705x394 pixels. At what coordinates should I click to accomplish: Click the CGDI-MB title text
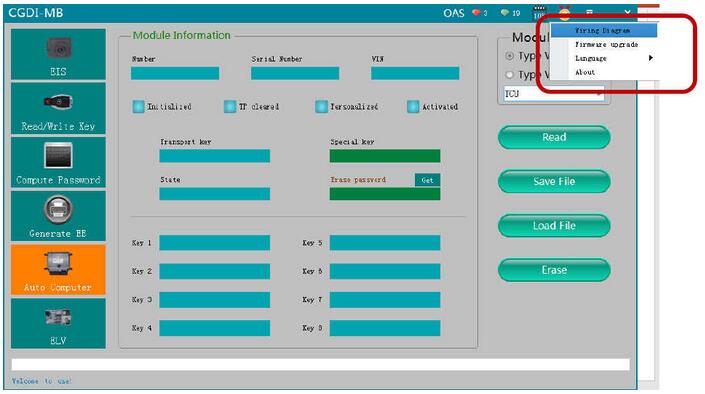click(36, 13)
